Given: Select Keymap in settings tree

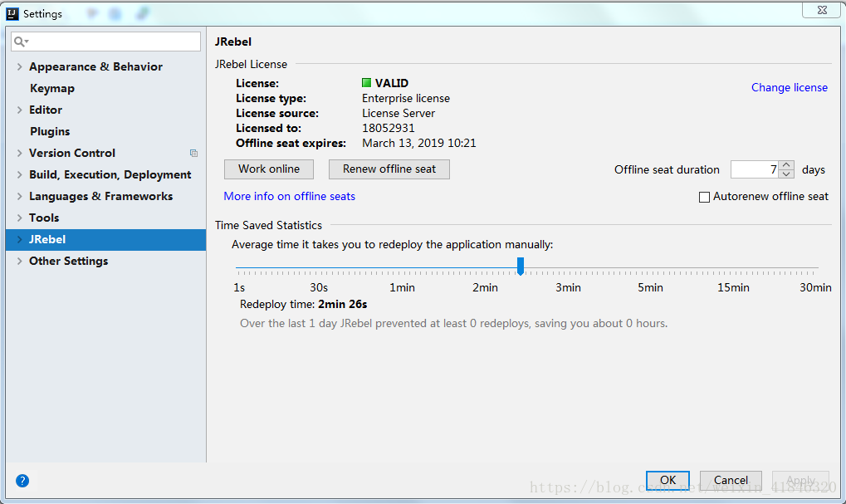Looking at the screenshot, I should coord(52,89).
